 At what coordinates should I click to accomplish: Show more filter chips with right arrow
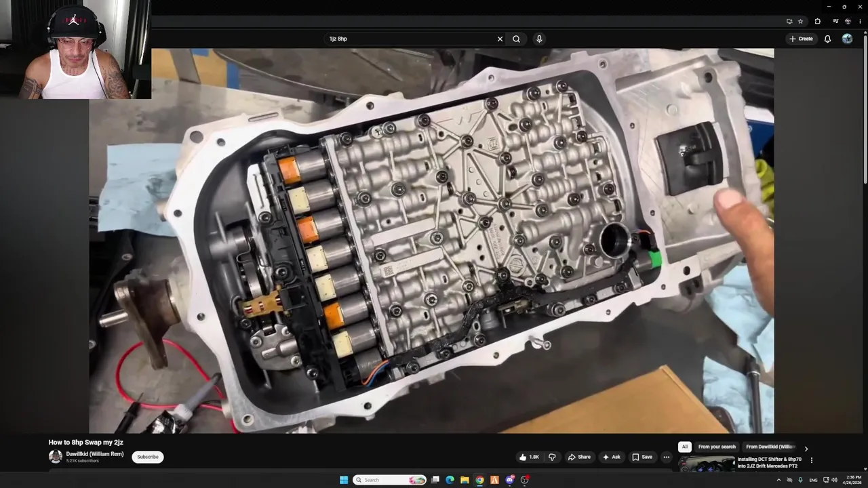click(806, 448)
